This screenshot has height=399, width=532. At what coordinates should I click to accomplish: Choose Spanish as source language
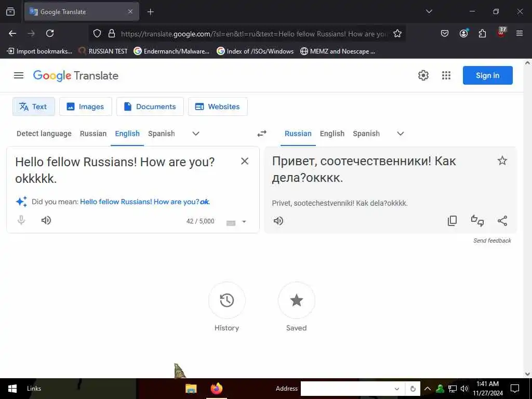(x=162, y=134)
